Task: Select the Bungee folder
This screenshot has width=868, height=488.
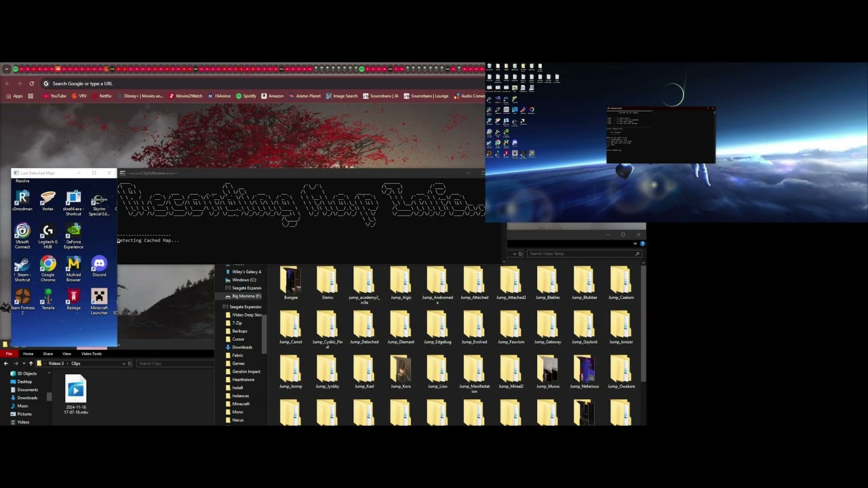Action: 291,283
